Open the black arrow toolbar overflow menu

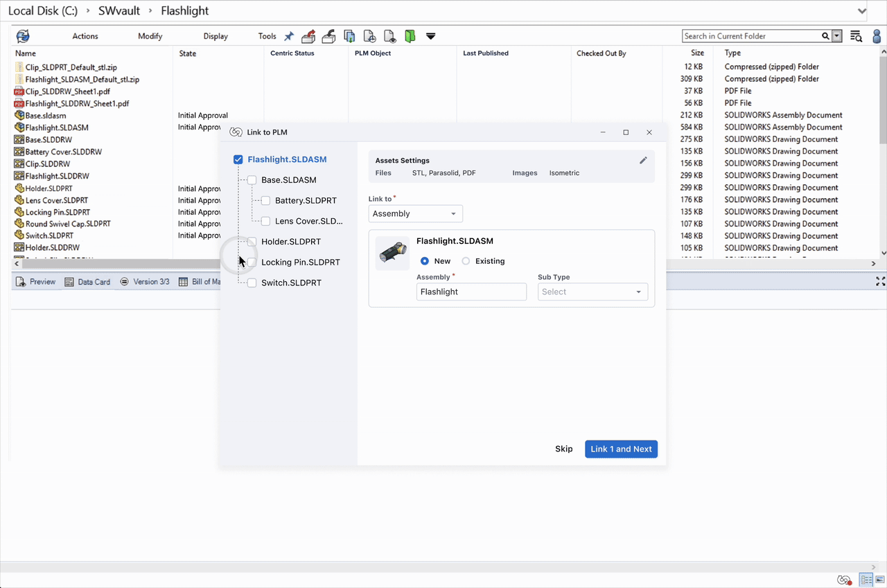(430, 36)
